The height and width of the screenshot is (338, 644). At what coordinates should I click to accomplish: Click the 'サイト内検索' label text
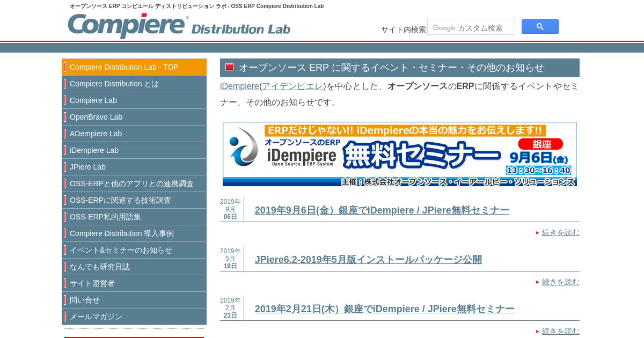coord(404,30)
